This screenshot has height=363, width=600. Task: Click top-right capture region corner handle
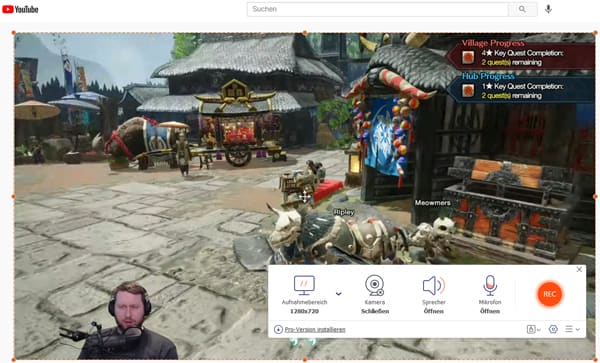coord(595,33)
